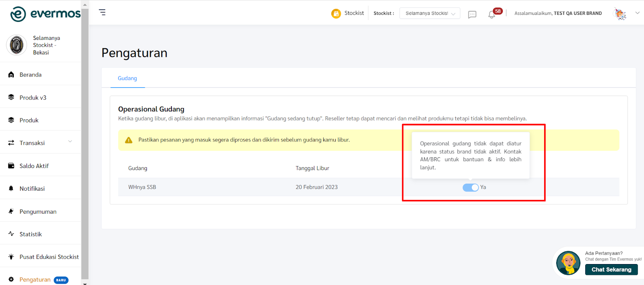Click sidebar scrollbar down arrow
This screenshot has height=285, width=644.
(x=85, y=283)
